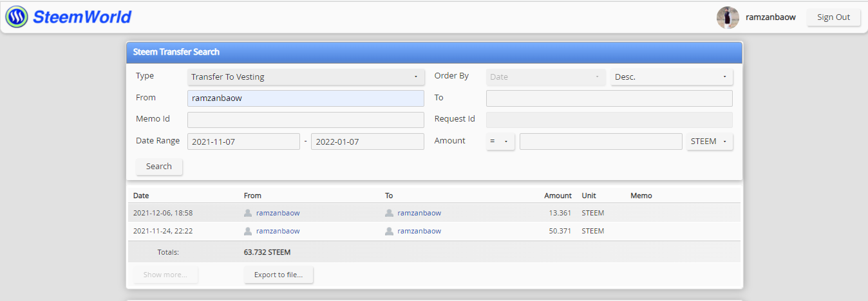The height and width of the screenshot is (301, 868).
Task: Open From ramzanbaow link in 2021-12-06 row
Action: pyautogui.click(x=278, y=213)
